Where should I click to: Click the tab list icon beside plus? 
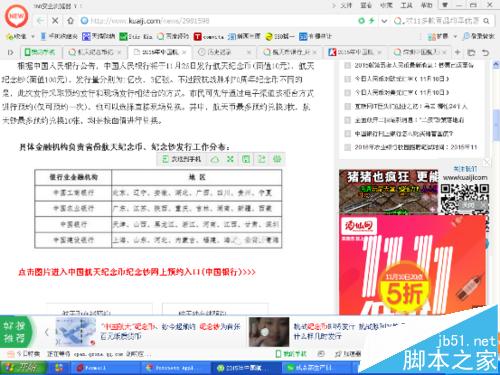coord(471,53)
